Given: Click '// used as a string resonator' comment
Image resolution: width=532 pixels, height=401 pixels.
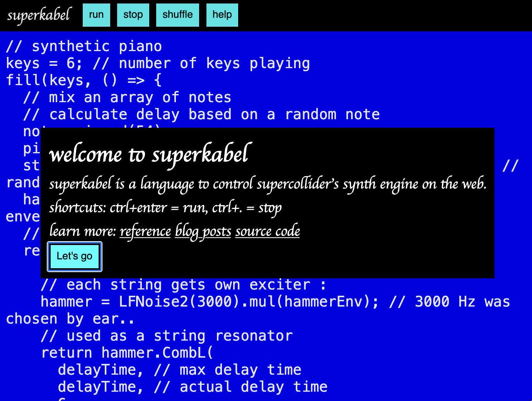Looking at the screenshot, I should pyautogui.click(x=167, y=336).
